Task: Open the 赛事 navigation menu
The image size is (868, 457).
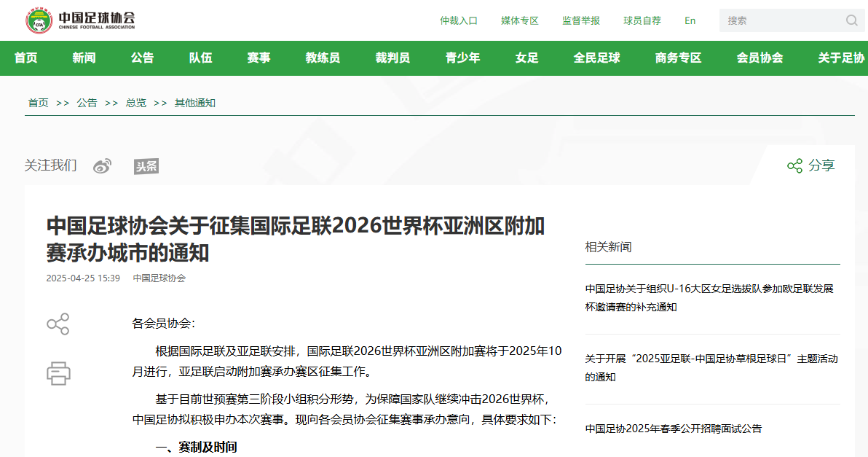Action: point(259,58)
